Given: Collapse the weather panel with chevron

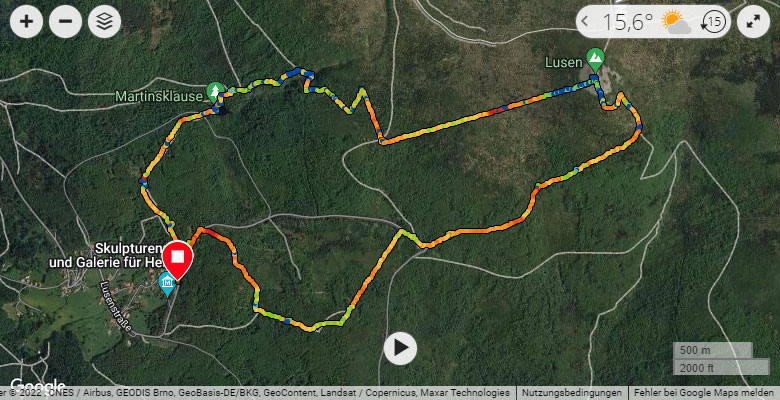Looking at the screenshot, I should pyautogui.click(x=585, y=21).
